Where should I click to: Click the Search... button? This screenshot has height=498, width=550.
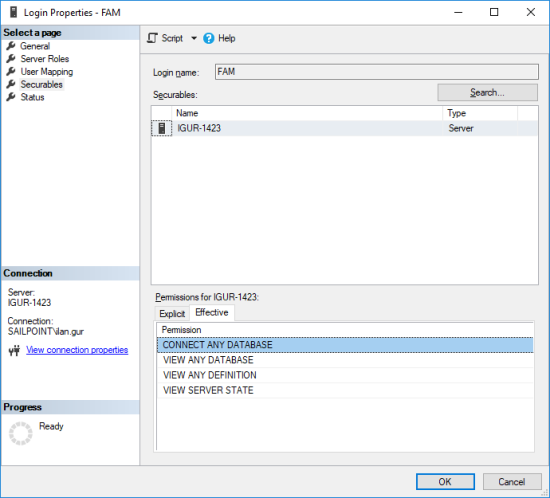click(487, 93)
